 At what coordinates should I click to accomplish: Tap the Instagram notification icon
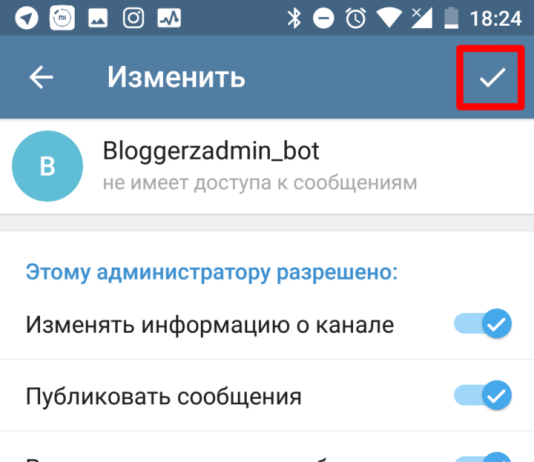pyautogui.click(x=134, y=18)
